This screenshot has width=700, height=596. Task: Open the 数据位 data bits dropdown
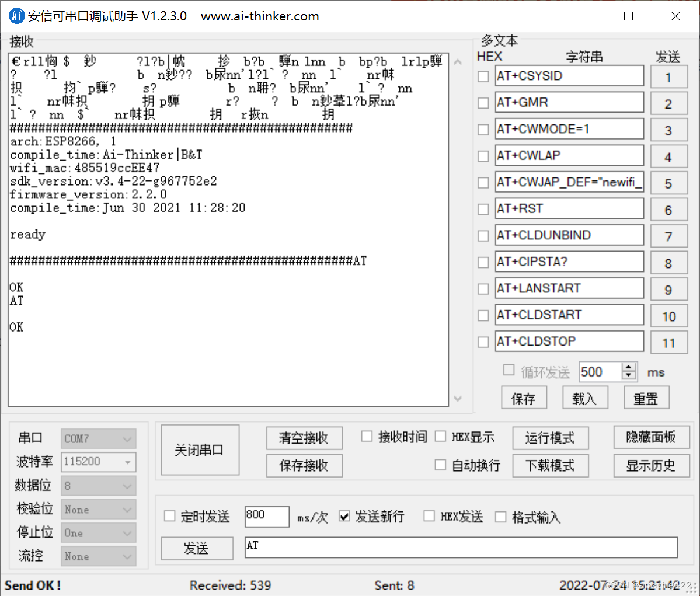pos(98,486)
